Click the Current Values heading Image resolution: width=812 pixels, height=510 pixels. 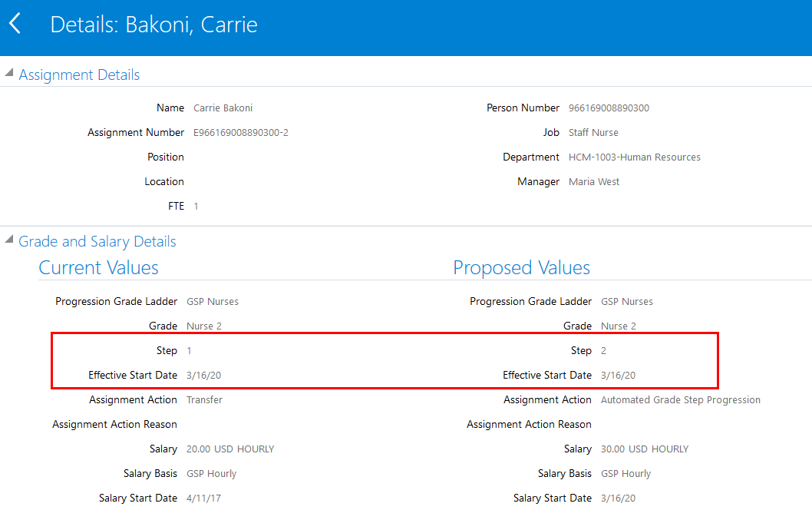point(98,267)
